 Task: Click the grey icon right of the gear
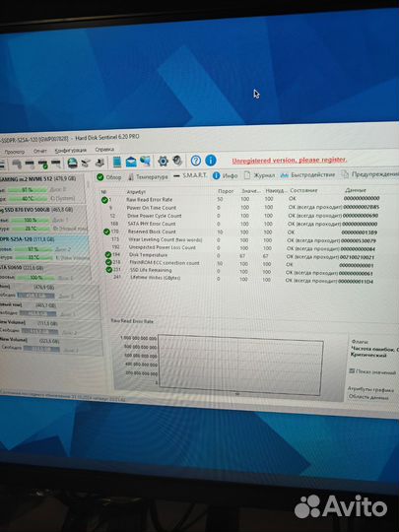tap(177, 161)
